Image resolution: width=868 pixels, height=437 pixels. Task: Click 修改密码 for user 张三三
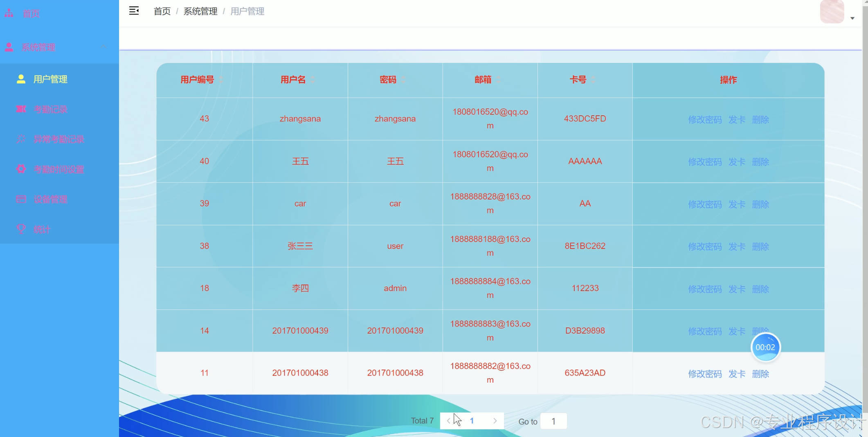[705, 247]
